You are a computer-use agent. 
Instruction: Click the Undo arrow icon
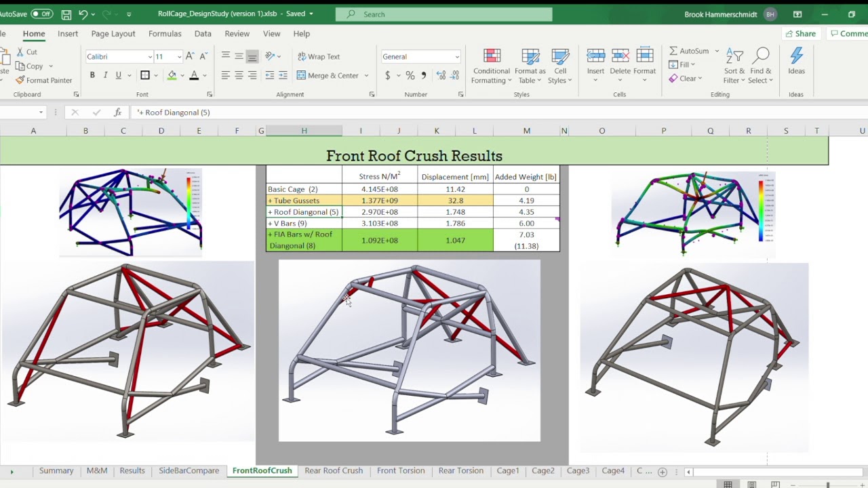click(83, 14)
